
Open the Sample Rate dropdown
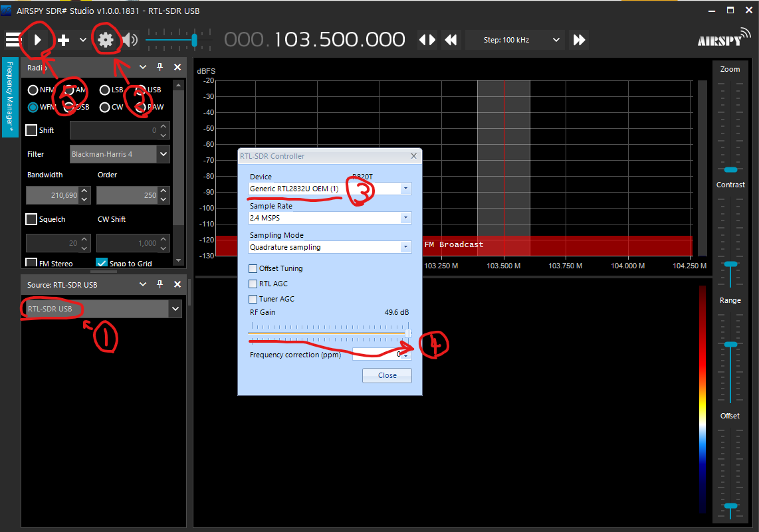click(405, 218)
